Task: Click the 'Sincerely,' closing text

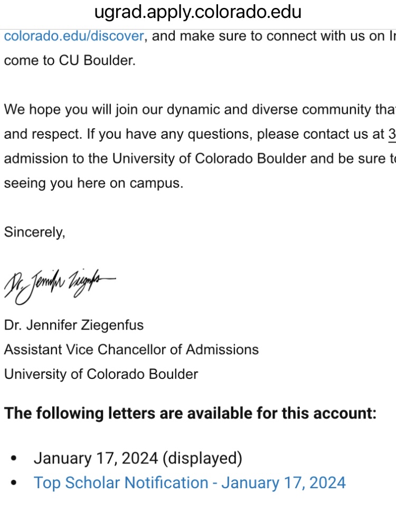Action: click(35, 232)
